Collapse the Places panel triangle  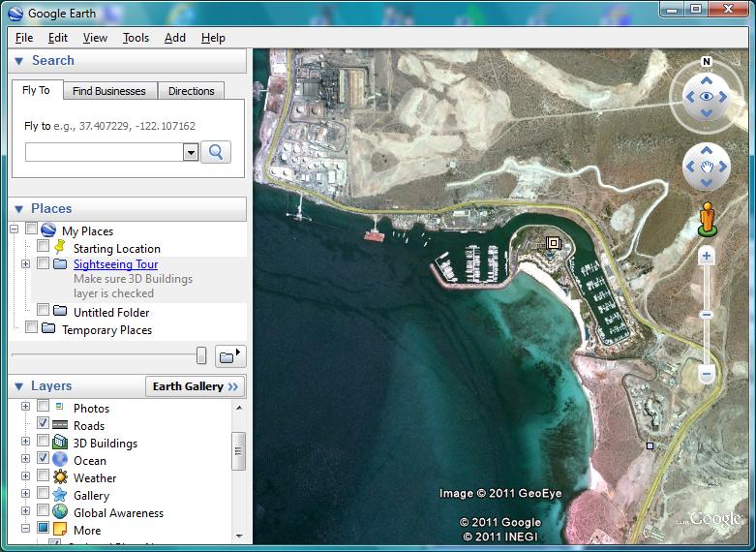[x=18, y=209]
